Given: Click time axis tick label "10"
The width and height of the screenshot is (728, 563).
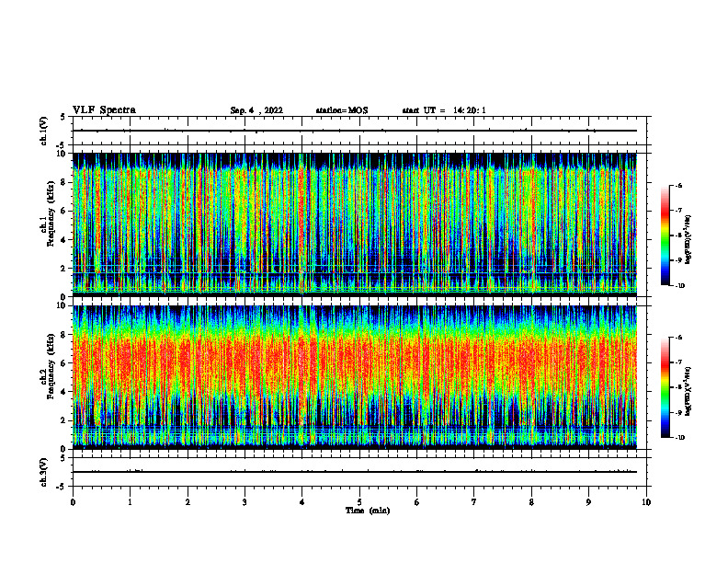Looking at the screenshot, I should pyautogui.click(x=646, y=502).
